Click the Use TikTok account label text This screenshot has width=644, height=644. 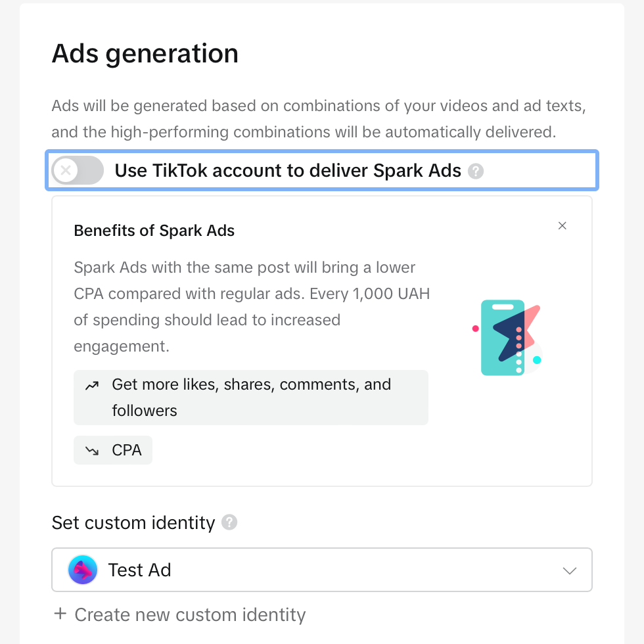(x=288, y=170)
